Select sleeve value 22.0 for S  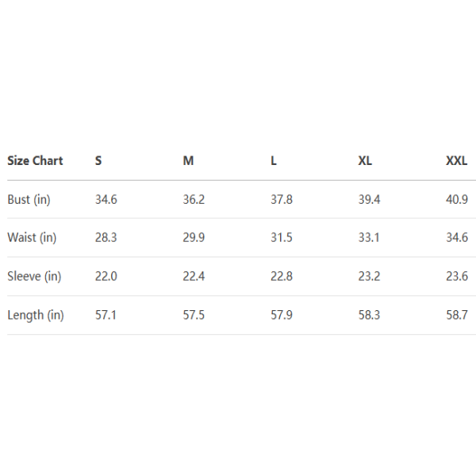click(x=106, y=277)
